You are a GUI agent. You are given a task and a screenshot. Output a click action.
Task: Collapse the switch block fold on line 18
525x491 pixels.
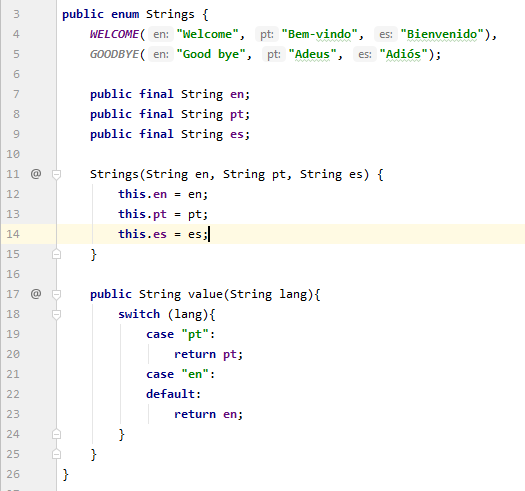pyautogui.click(x=56, y=314)
